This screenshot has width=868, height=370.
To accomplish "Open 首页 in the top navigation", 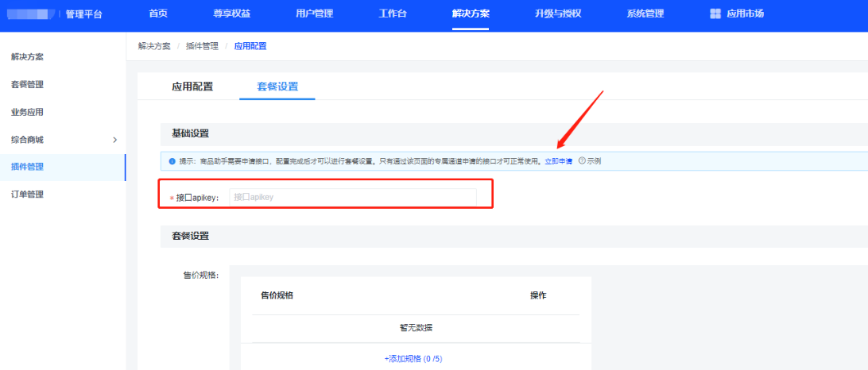I will click(x=158, y=13).
